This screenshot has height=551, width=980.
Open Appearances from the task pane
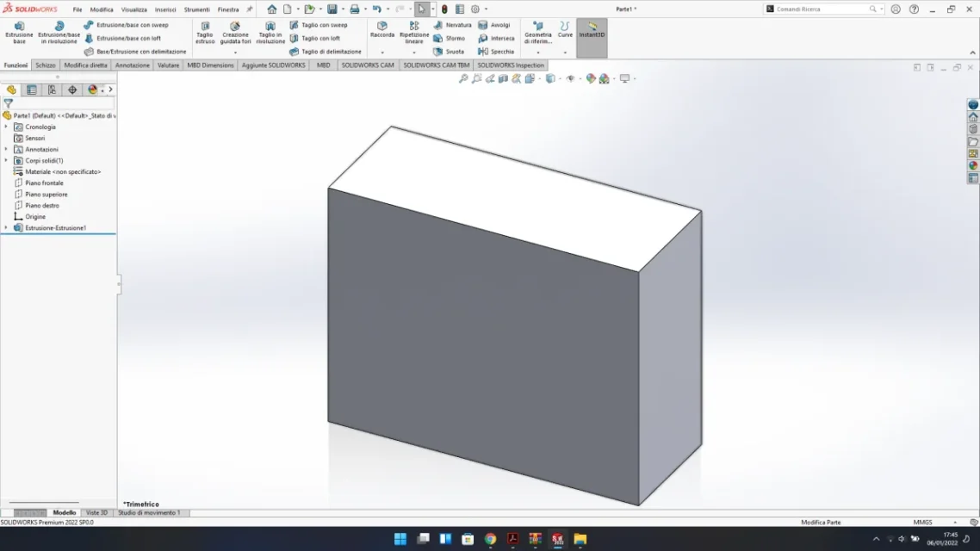coord(973,166)
